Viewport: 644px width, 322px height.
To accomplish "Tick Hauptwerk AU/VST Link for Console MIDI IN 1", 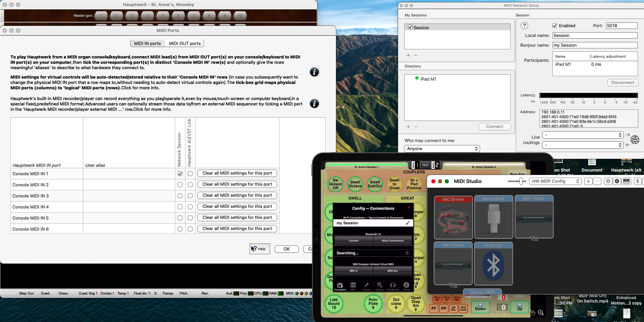I will click(x=190, y=174).
